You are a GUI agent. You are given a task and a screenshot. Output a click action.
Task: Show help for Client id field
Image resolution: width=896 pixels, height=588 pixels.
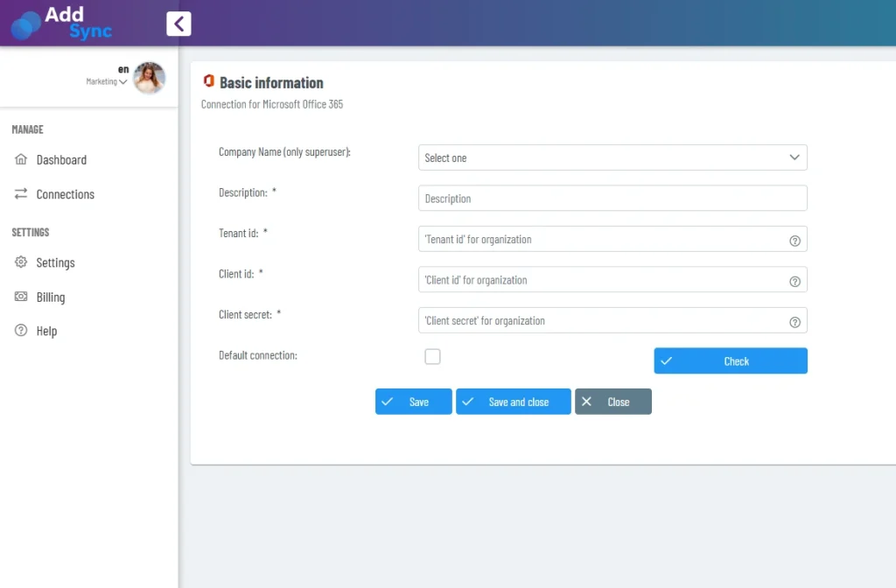pyautogui.click(x=794, y=281)
